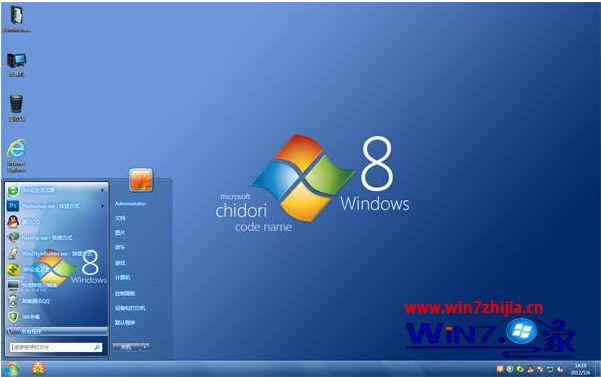Launch 360 Safe Browser from Start menu
The image size is (601, 377).
pyautogui.click(x=56, y=190)
